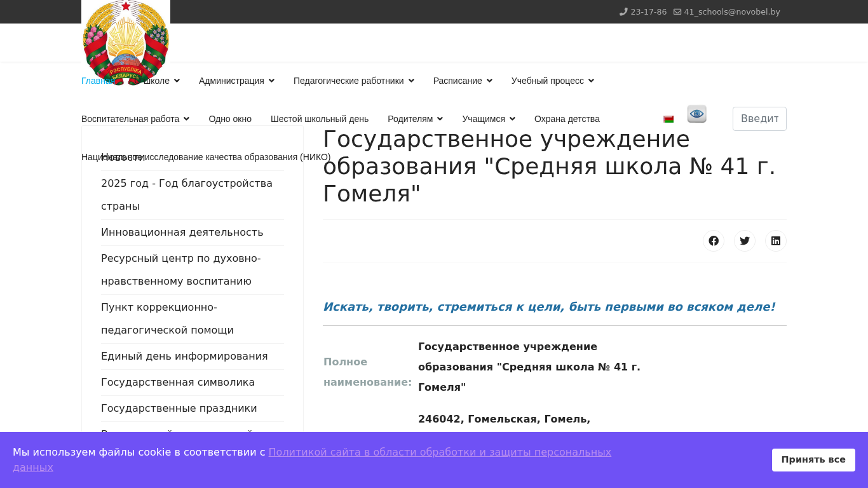Open the Администрация menu item
Viewport: 868px width, 488px height.
pos(231,81)
